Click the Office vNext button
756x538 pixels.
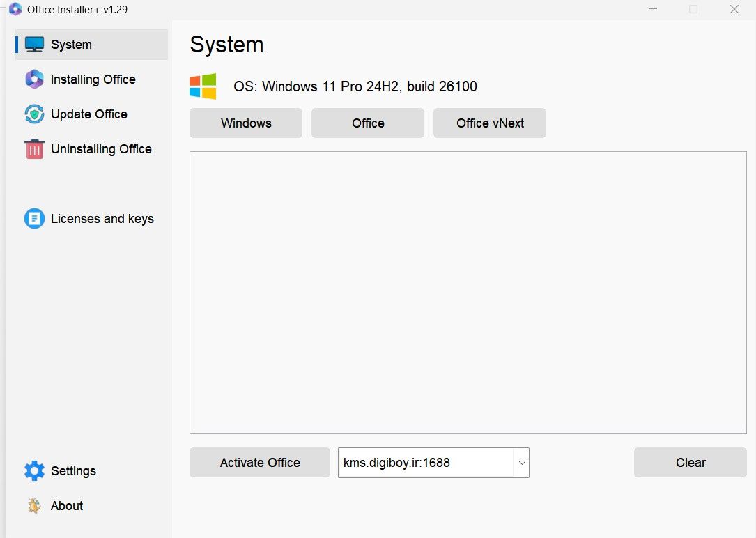click(490, 123)
